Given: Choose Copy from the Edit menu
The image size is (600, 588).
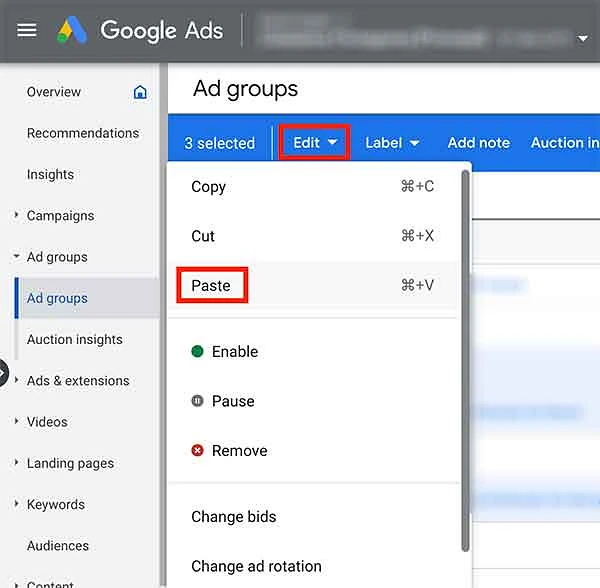Looking at the screenshot, I should (x=313, y=186).
